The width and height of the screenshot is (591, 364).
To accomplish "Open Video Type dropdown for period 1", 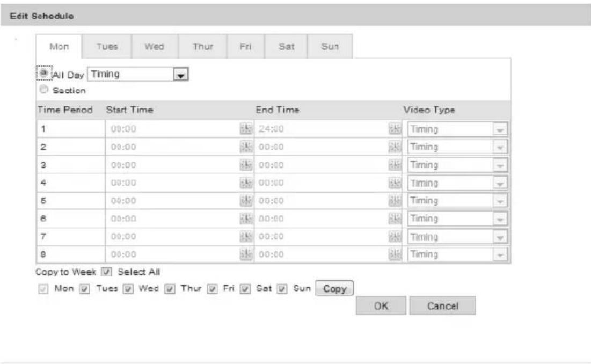I will (457, 129).
